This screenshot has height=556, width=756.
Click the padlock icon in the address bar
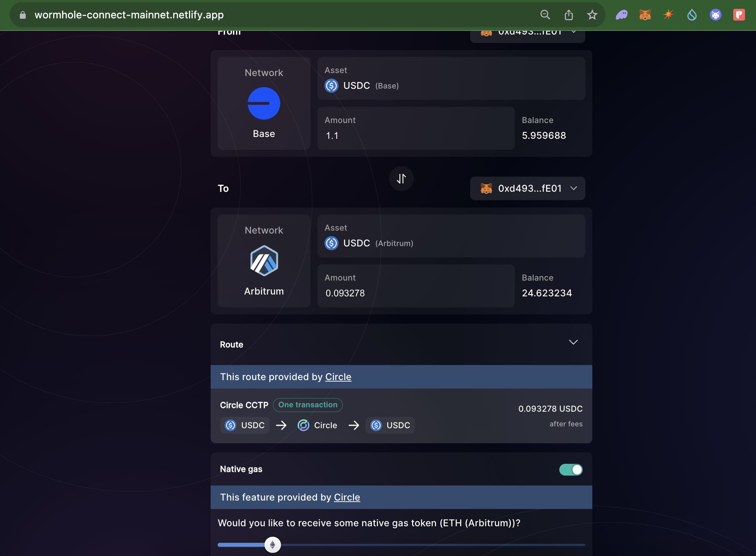point(22,15)
